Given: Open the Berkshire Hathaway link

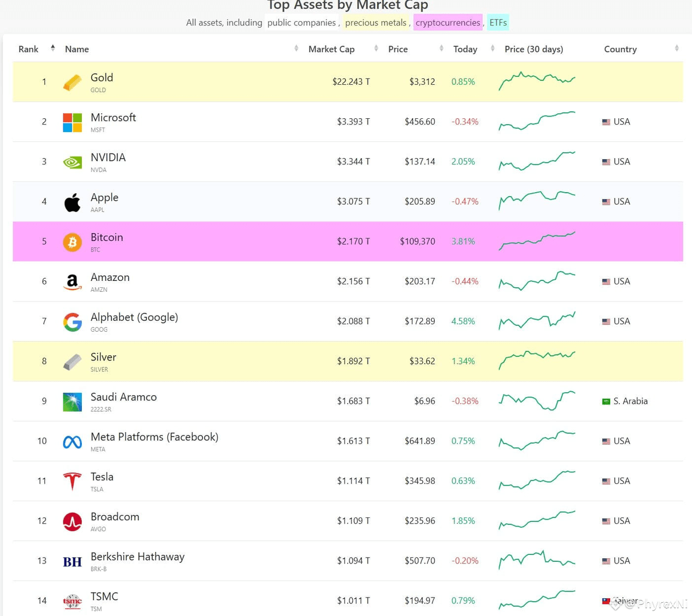Looking at the screenshot, I should pyautogui.click(x=137, y=557).
